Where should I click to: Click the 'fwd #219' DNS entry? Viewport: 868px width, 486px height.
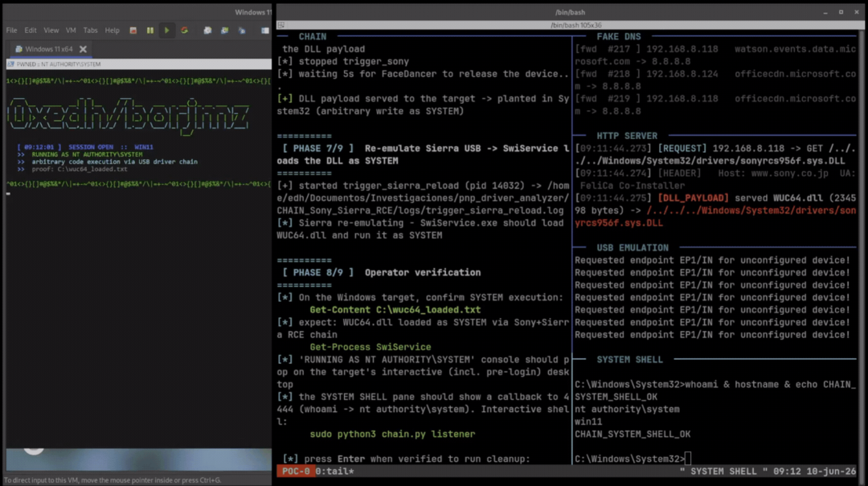pos(715,105)
